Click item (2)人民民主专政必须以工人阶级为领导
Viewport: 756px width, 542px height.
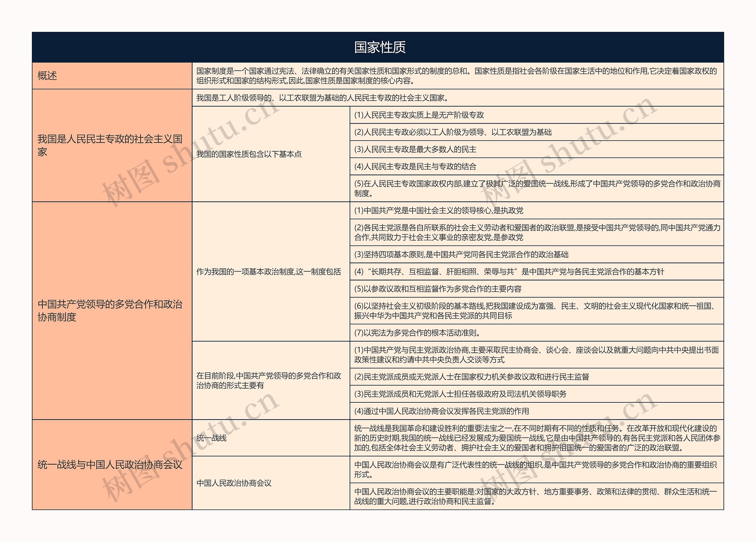click(537, 132)
